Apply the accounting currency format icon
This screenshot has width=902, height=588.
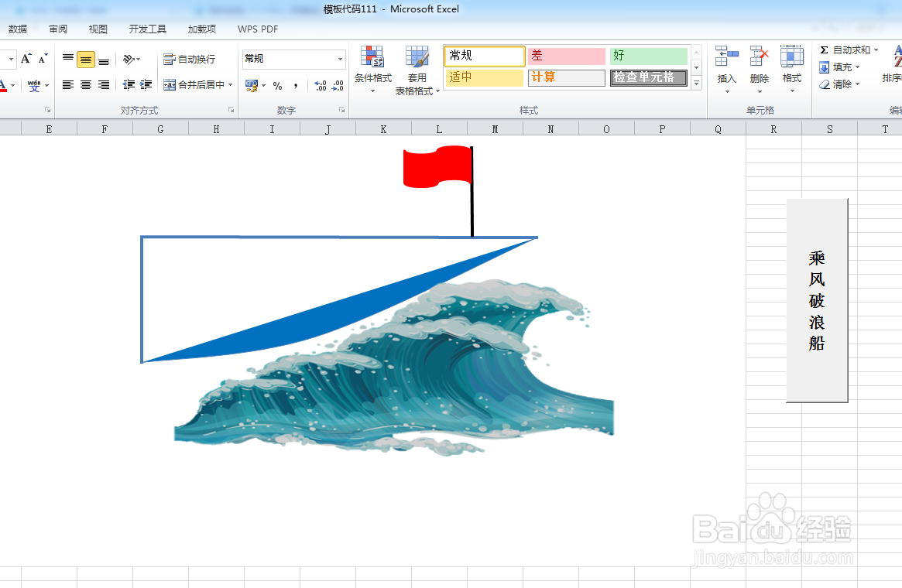click(252, 85)
